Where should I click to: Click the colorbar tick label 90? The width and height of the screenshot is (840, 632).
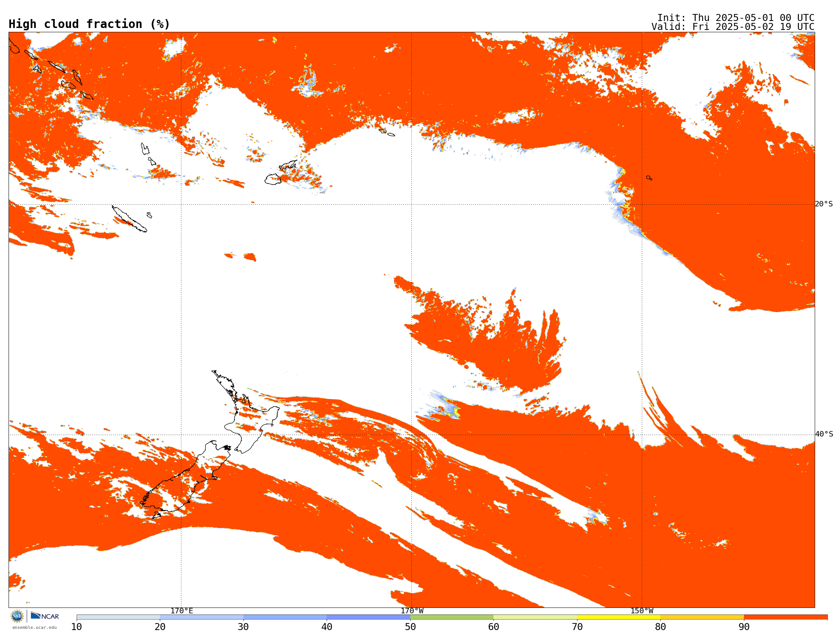(744, 627)
